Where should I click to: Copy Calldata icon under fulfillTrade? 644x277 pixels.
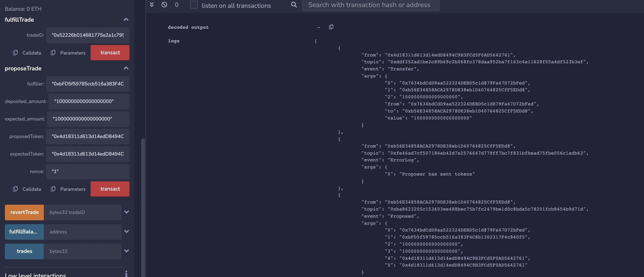[15, 53]
